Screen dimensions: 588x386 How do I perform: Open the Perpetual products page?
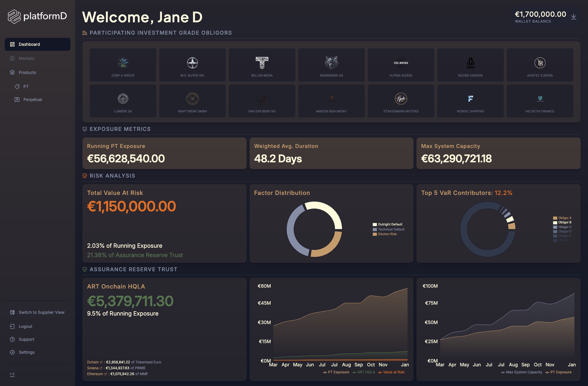click(33, 100)
